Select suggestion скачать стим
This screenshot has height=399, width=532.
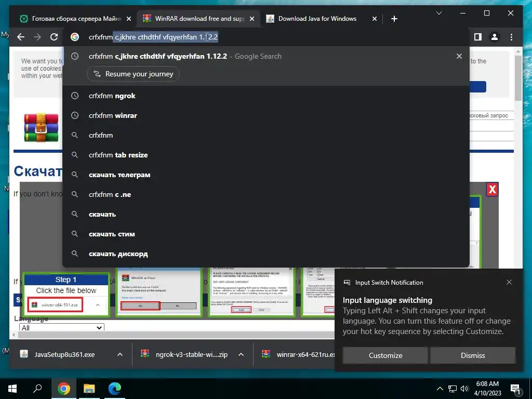265,234
